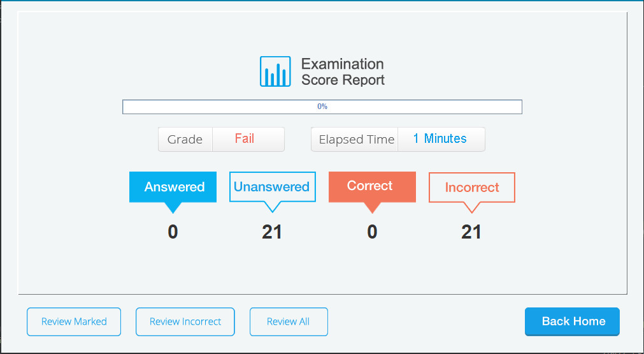This screenshot has width=644, height=354.
Task: Click the Grade label box
Action: pos(185,140)
